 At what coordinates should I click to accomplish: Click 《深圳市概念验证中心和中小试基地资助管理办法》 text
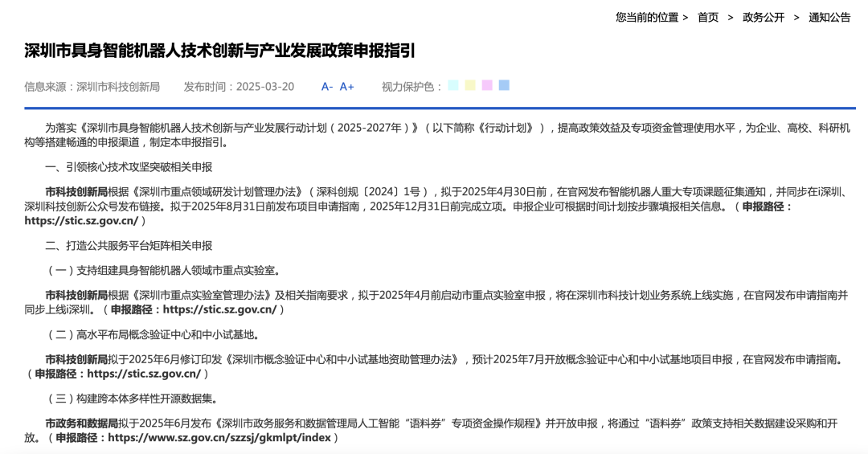pyautogui.click(x=343, y=360)
